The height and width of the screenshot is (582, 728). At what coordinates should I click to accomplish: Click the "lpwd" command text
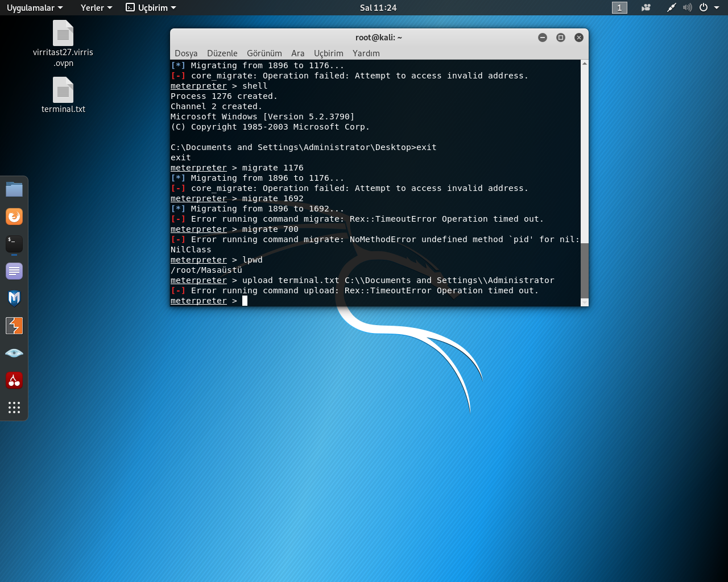pyautogui.click(x=253, y=260)
